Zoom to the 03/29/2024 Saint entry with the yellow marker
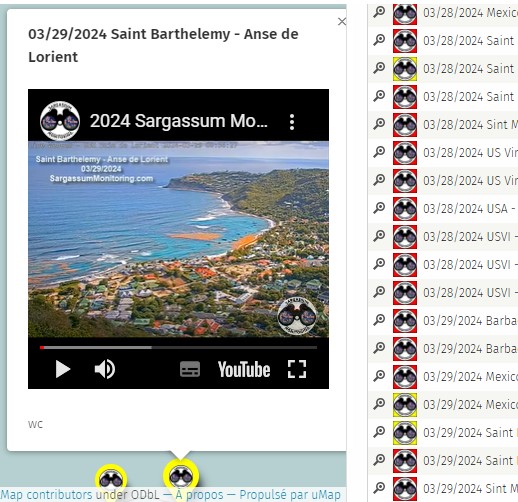Image resolution: width=518 pixels, height=502 pixels. pos(379,432)
